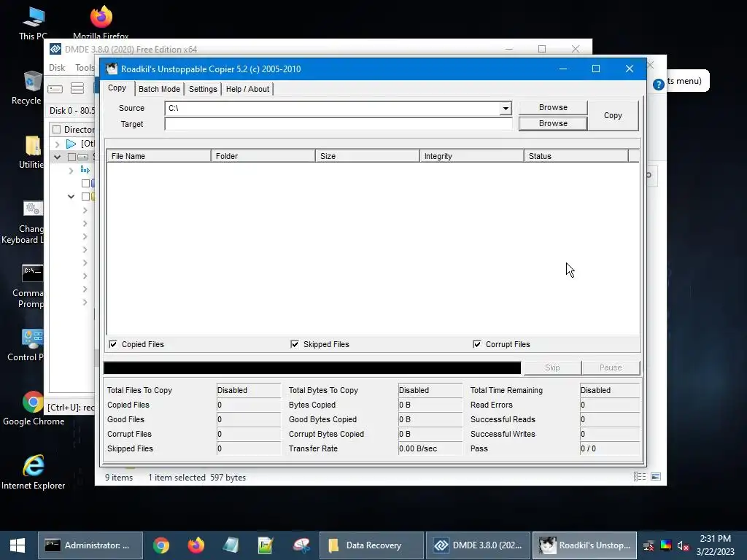Uncheck the Skipped Files checkbox
Screen dimensions: 747x560
pos(295,344)
